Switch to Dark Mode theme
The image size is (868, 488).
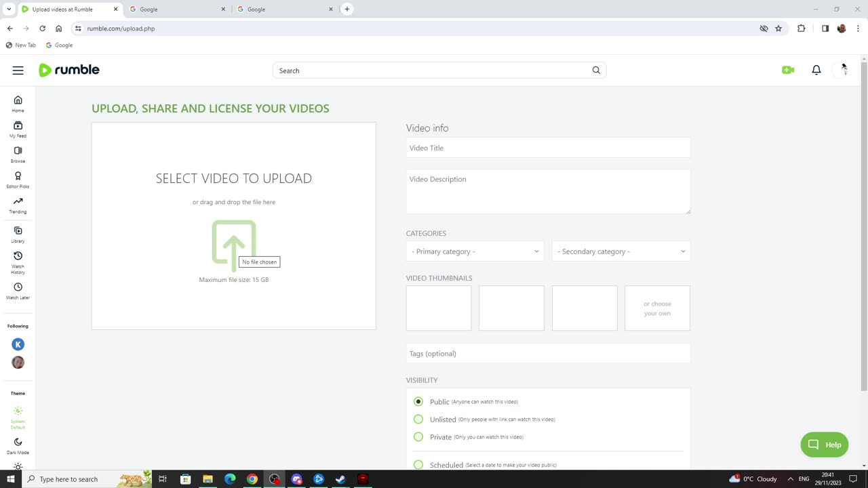[18, 445]
